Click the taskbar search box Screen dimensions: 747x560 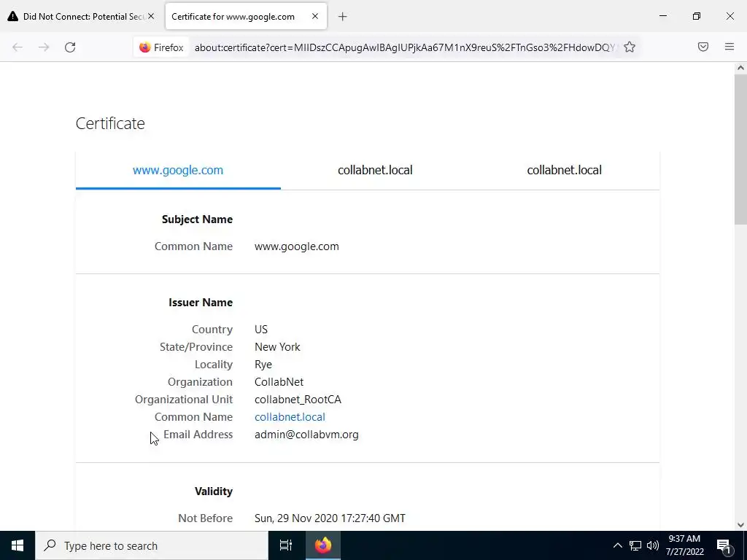point(152,545)
